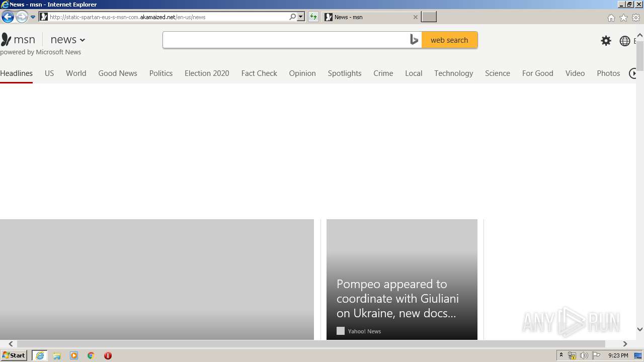This screenshot has width=644, height=362.
Task: Click the refresh page icon
Action: (313, 17)
